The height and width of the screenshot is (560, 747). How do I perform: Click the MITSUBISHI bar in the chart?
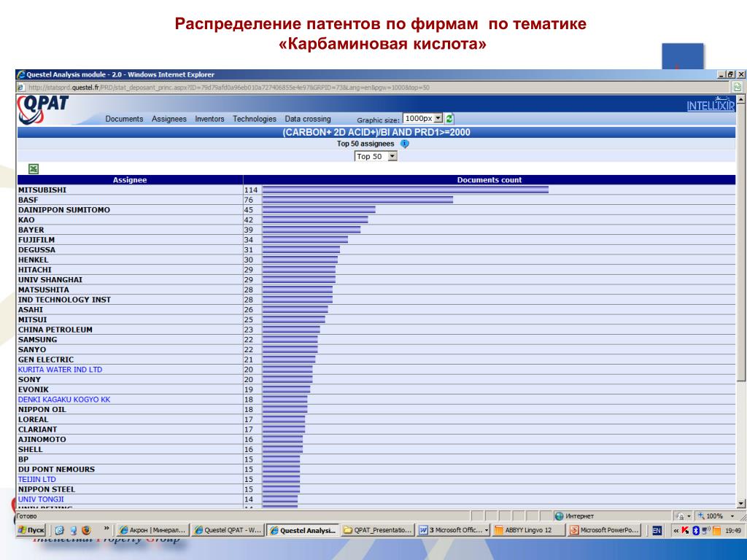[406, 190]
